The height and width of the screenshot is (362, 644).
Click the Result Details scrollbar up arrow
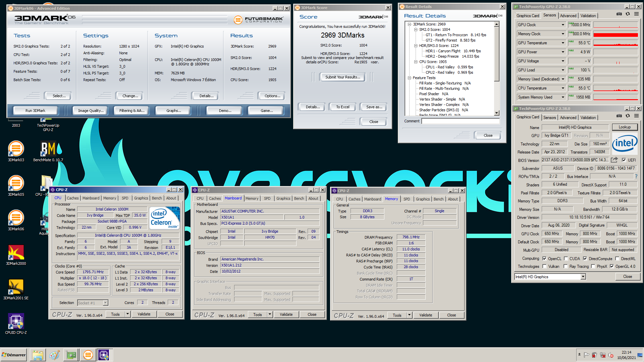coord(497,24)
